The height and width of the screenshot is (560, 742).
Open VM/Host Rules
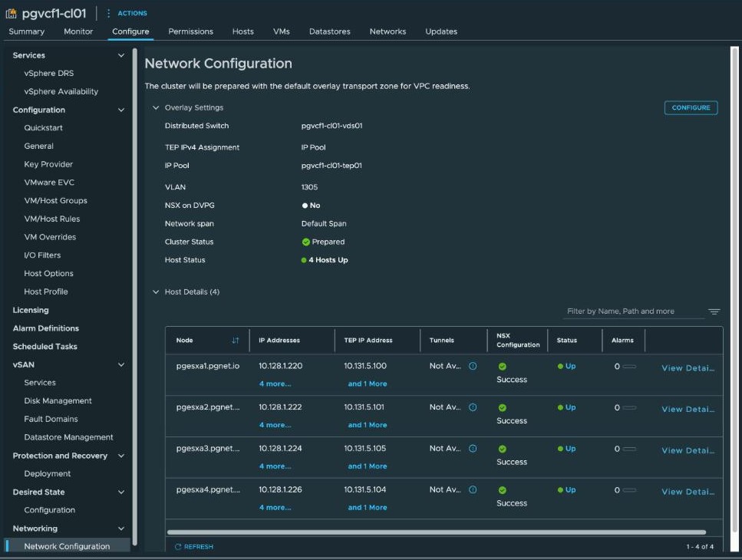tap(52, 219)
